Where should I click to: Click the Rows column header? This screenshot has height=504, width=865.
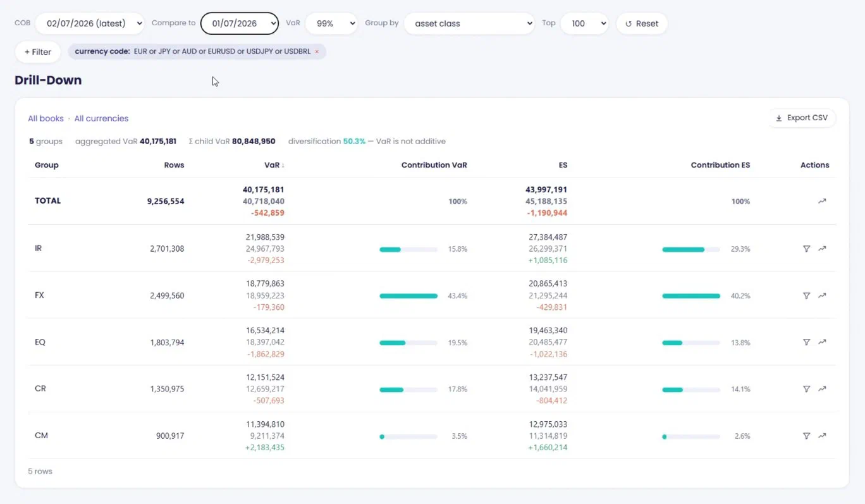pyautogui.click(x=174, y=165)
